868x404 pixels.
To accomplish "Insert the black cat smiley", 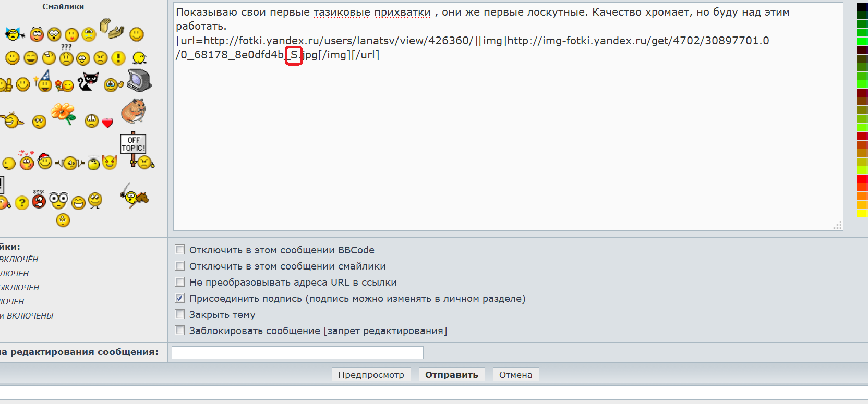I will pos(88,81).
